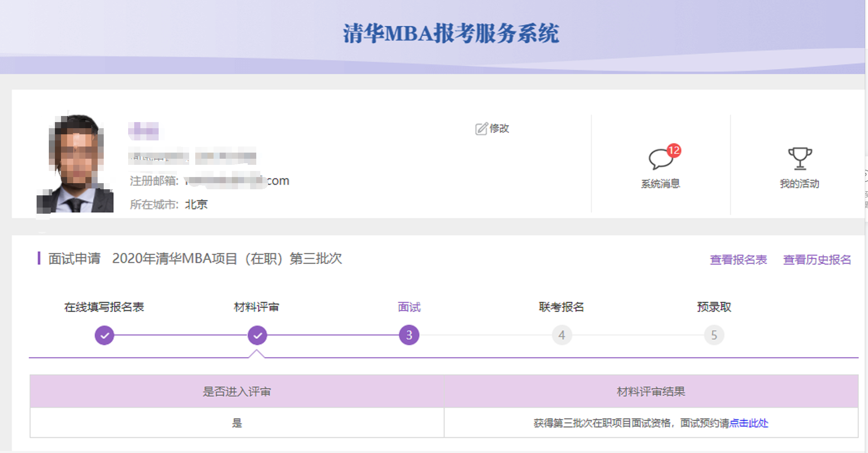
Task: Select step 5 circle for 预录取
Action: [x=714, y=335]
